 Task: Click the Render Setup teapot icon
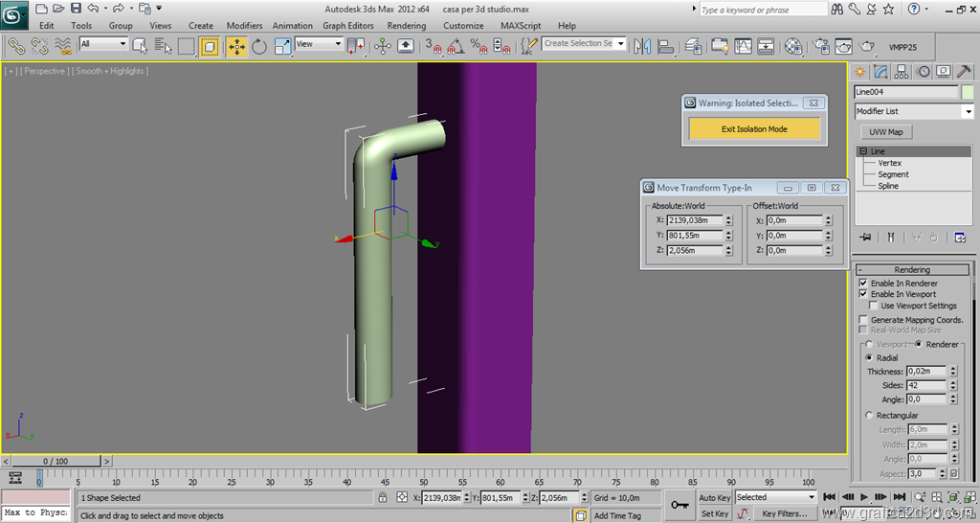click(x=821, y=46)
